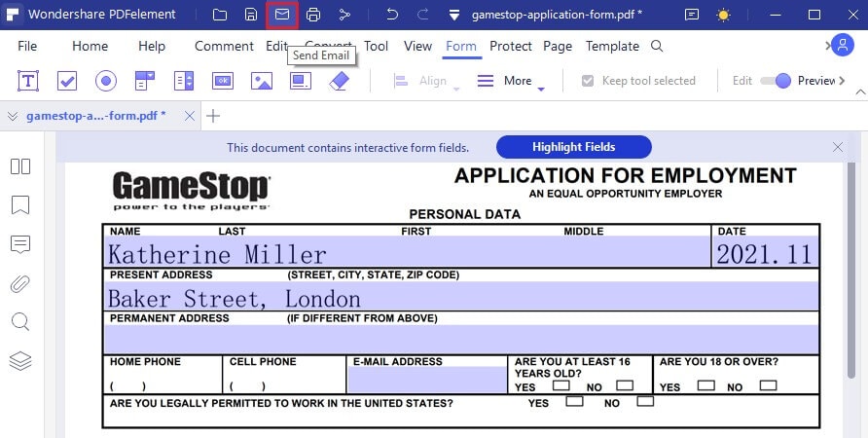Open the Help menu
The image size is (868, 438).
coord(152,46)
